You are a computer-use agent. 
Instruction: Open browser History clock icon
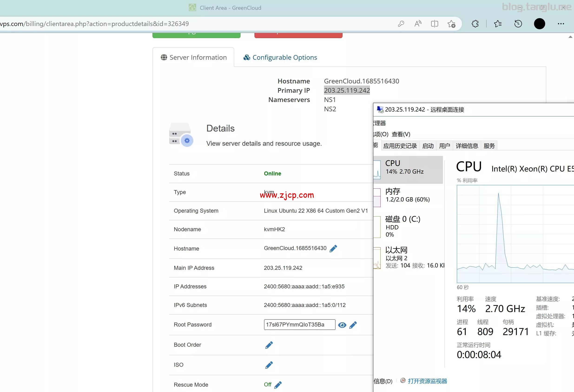(x=518, y=24)
